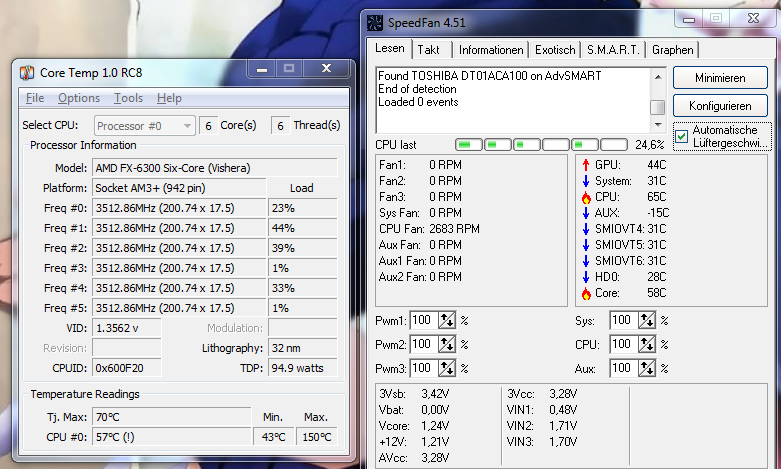
Task: Close the Core Temp window
Action: pyautogui.click(x=326, y=69)
